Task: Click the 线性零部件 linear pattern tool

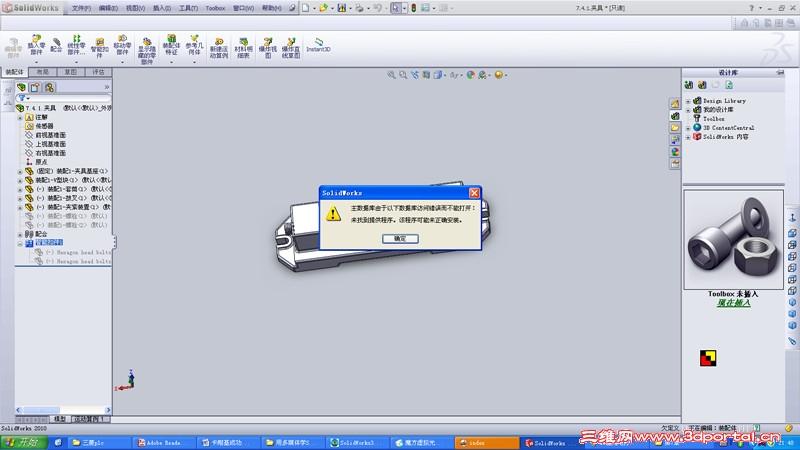Action: (x=77, y=45)
